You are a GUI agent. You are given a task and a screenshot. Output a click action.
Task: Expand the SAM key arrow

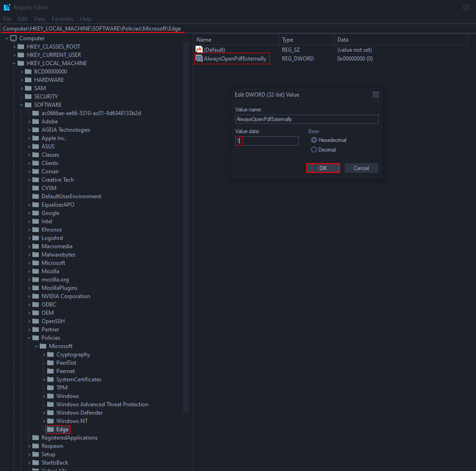(22, 88)
